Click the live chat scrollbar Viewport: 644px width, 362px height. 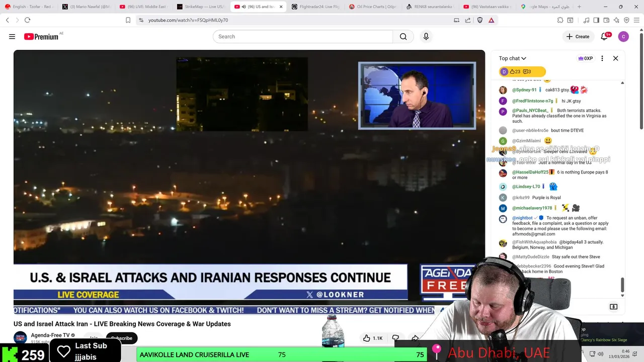[622, 286]
